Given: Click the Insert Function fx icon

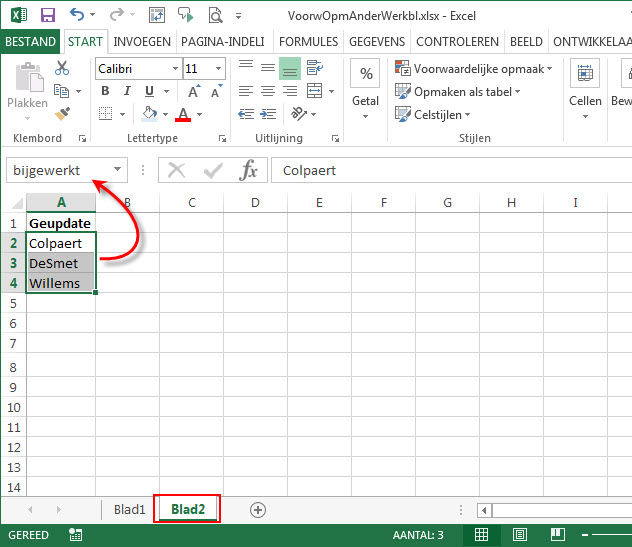Looking at the screenshot, I should [248, 170].
